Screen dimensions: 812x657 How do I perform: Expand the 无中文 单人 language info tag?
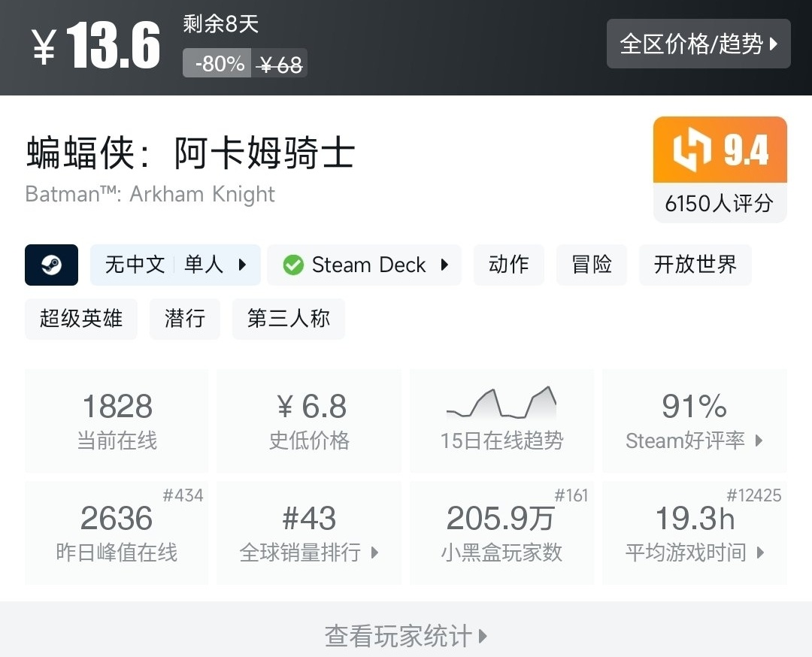pos(175,265)
